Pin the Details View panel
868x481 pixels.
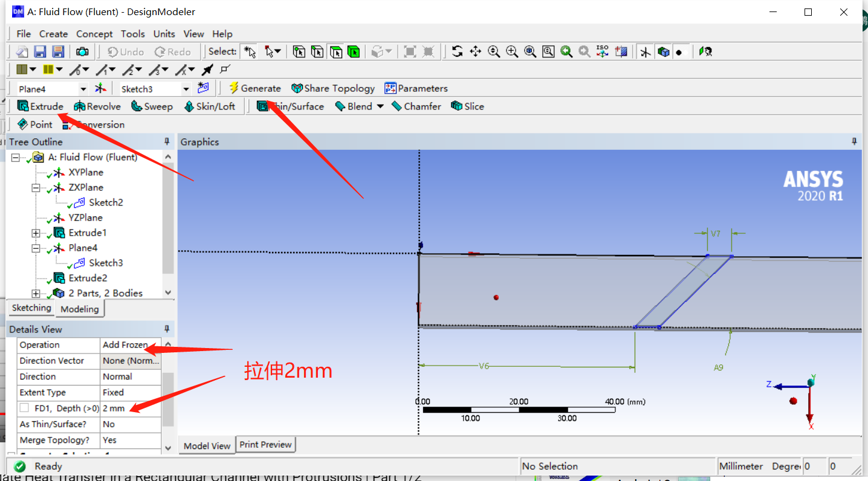pos(167,329)
